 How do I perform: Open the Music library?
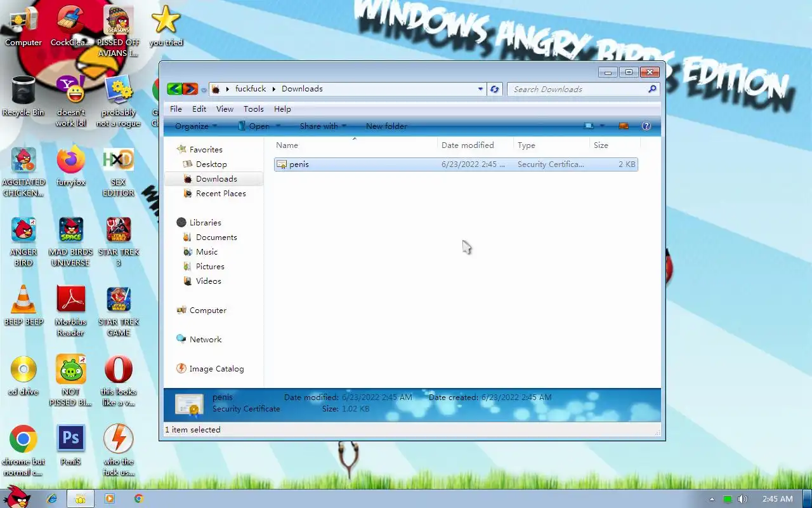coord(200,251)
